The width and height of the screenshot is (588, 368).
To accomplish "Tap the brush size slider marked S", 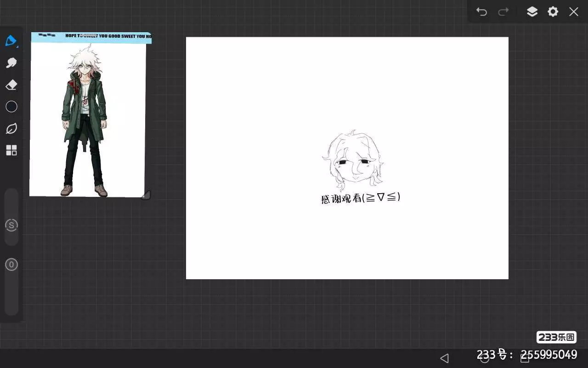I will [11, 225].
